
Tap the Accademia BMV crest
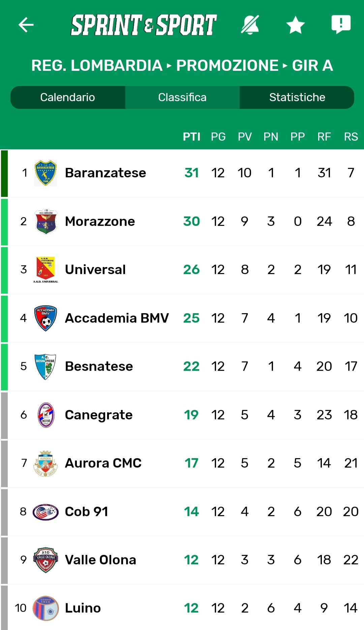45,318
